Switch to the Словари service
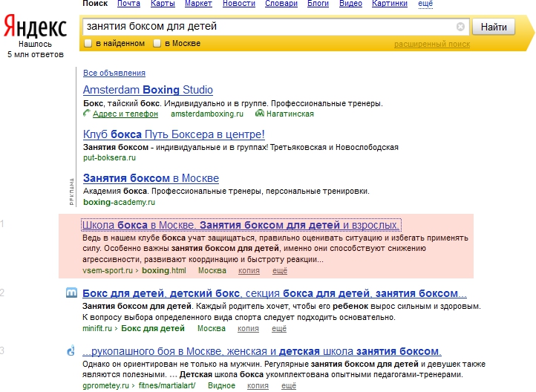The width and height of the screenshot is (536, 392). pyautogui.click(x=281, y=4)
